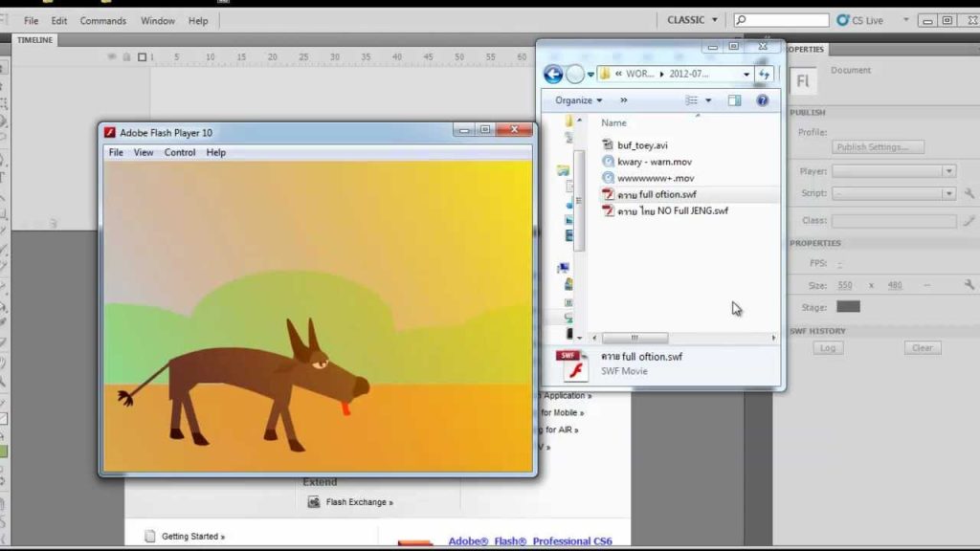This screenshot has width=980, height=551.
Task: Click the Flash search input field
Action: (x=781, y=20)
